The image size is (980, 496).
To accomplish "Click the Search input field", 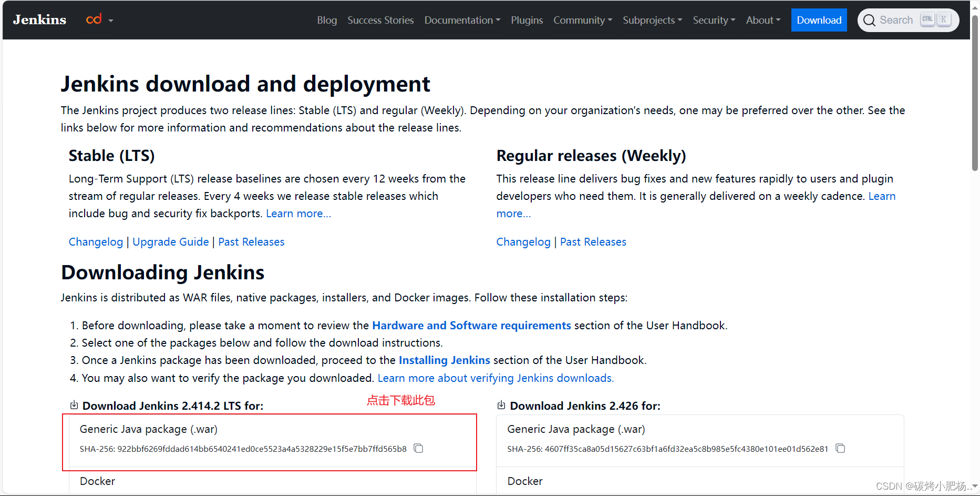I will pyautogui.click(x=908, y=20).
